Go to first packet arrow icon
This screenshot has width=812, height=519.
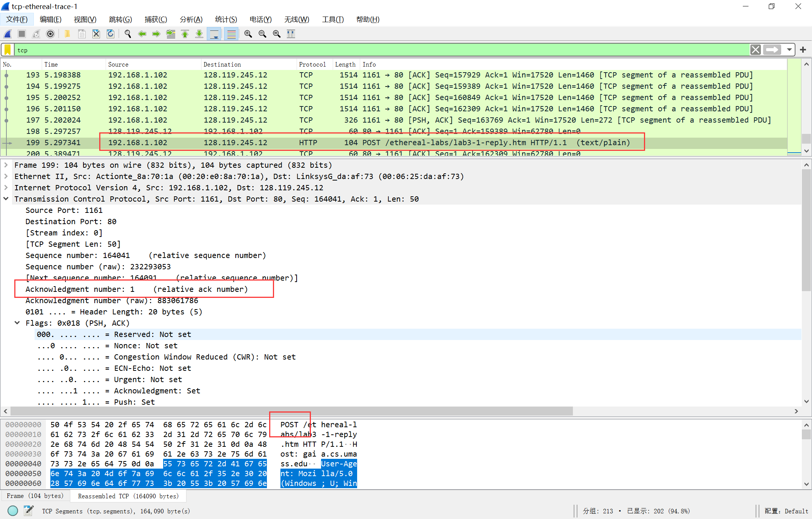pyautogui.click(x=185, y=34)
